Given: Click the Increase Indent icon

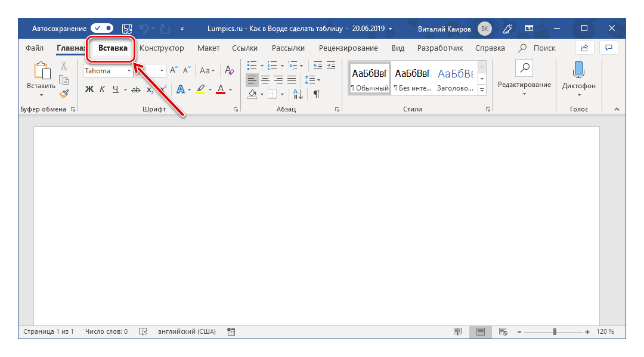Looking at the screenshot, I should pyautogui.click(x=331, y=66).
